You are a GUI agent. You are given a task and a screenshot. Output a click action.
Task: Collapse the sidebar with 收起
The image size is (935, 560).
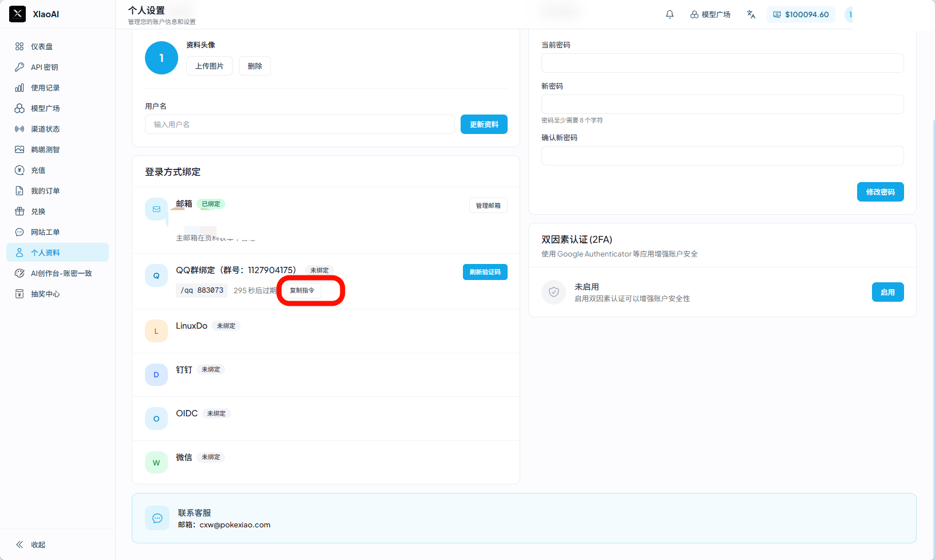point(30,545)
